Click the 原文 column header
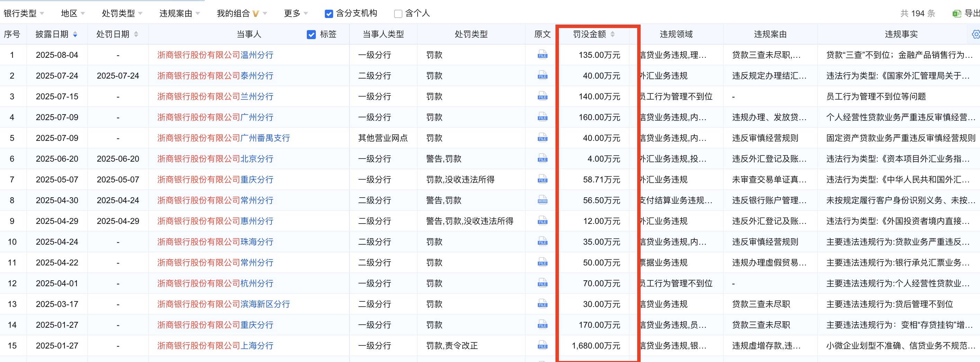 pos(542,34)
